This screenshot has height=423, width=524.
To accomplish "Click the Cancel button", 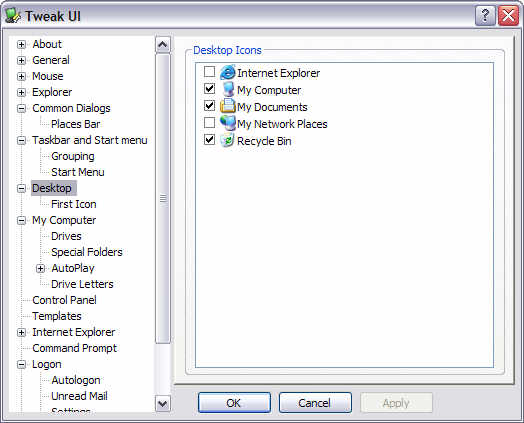I will pos(315,403).
